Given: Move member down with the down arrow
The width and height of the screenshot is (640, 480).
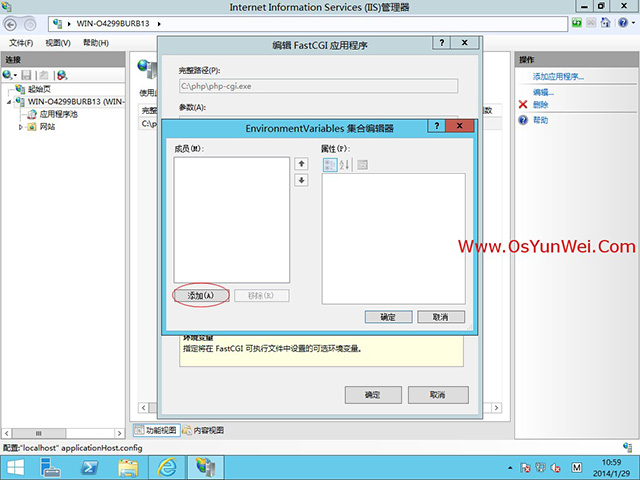Looking at the screenshot, I should 301,180.
